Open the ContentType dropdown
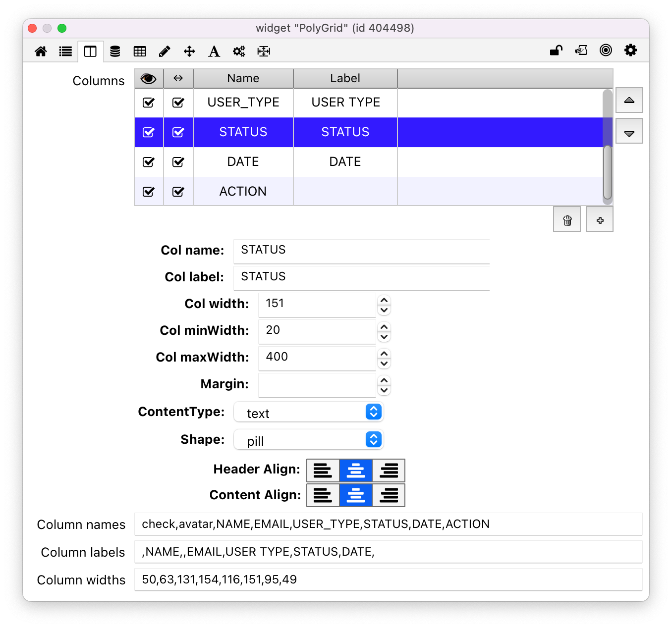Image resolution: width=672 pixels, height=628 pixels. pyautogui.click(x=308, y=412)
